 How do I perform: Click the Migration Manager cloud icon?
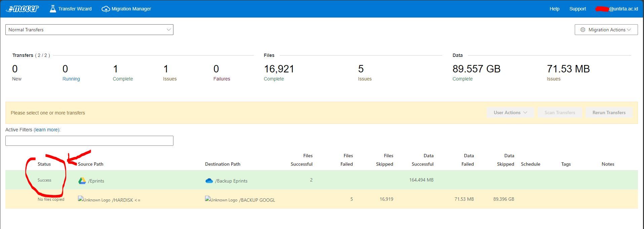pos(106,9)
